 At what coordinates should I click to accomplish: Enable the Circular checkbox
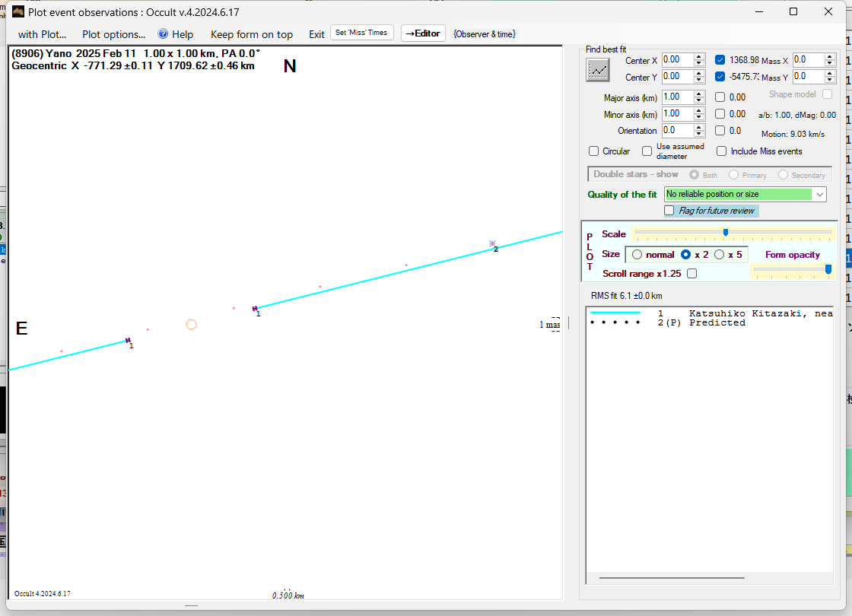594,151
